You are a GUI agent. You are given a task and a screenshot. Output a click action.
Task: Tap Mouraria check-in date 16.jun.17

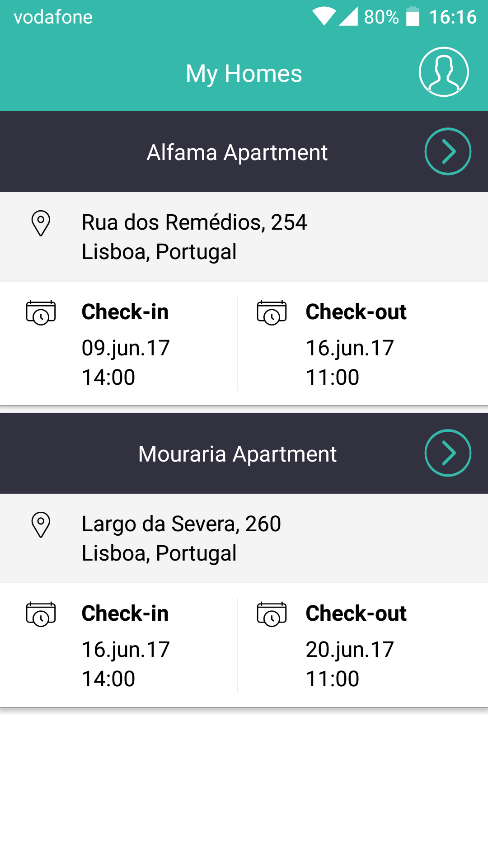126,650
